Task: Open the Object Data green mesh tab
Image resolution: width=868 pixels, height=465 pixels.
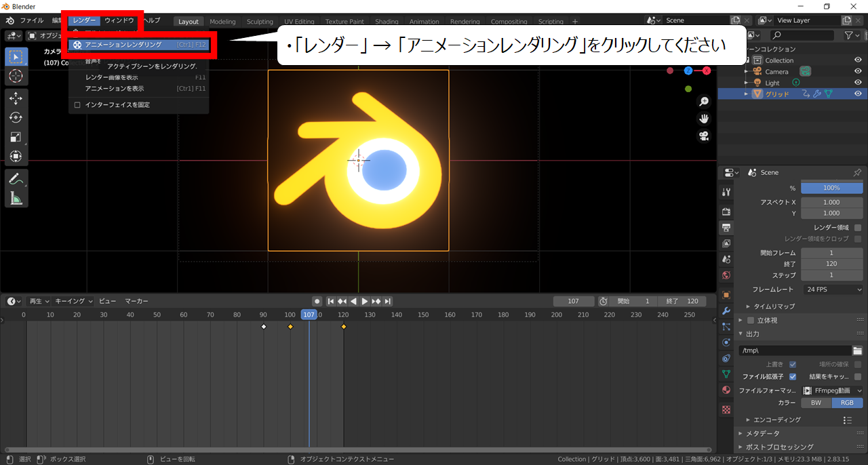Action: [726, 374]
